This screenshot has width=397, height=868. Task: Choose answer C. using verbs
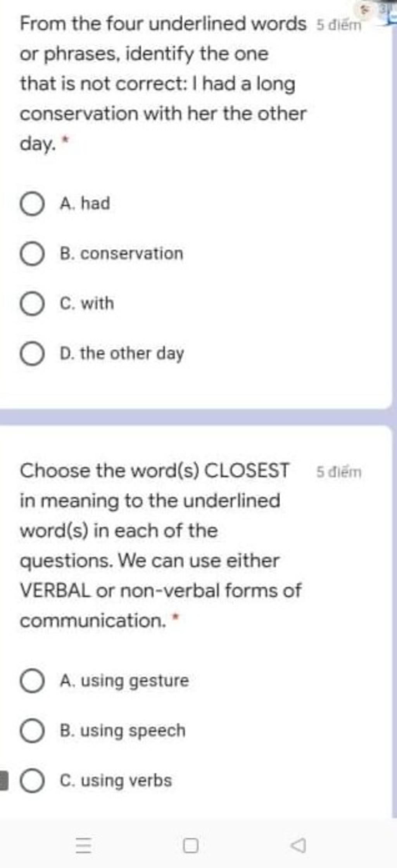point(32,781)
